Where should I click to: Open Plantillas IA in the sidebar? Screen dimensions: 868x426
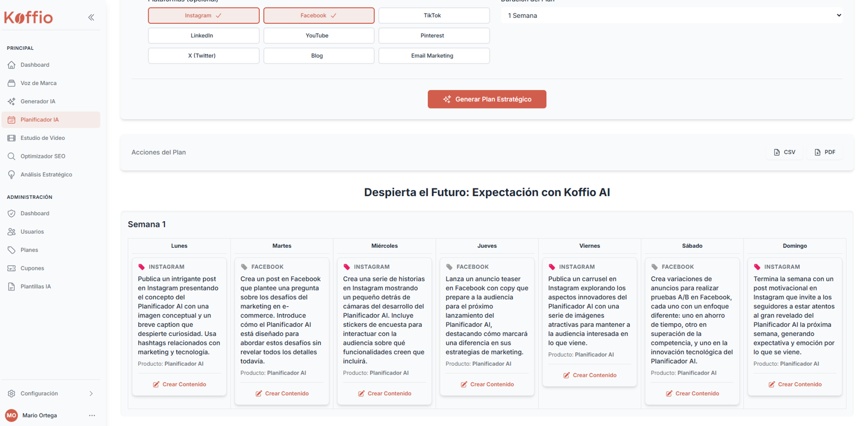51,287
